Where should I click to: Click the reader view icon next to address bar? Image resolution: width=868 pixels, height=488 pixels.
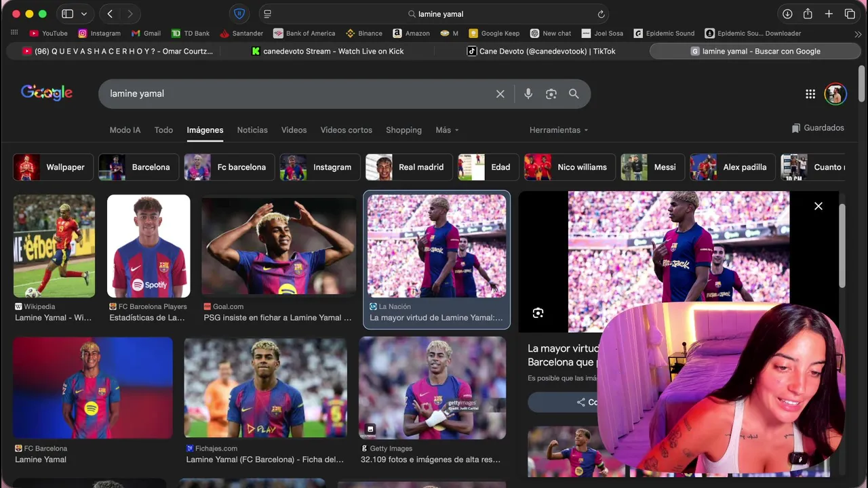tap(267, 14)
